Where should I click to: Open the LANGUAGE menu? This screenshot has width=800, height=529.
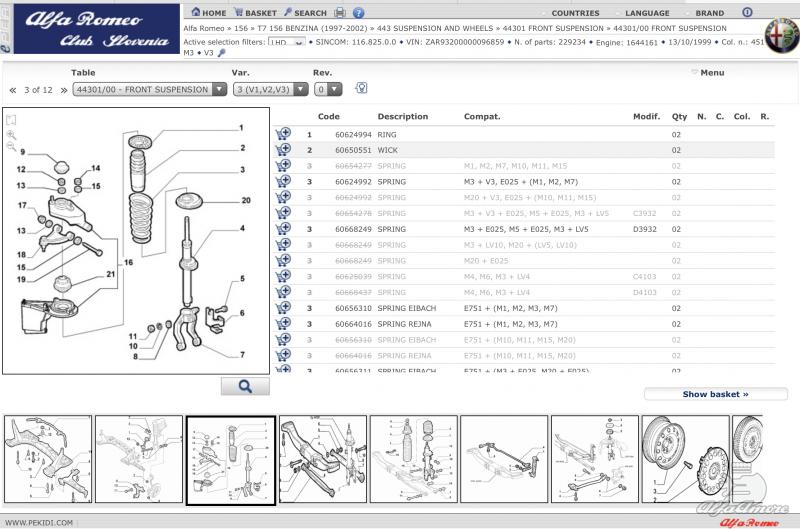coord(647,13)
